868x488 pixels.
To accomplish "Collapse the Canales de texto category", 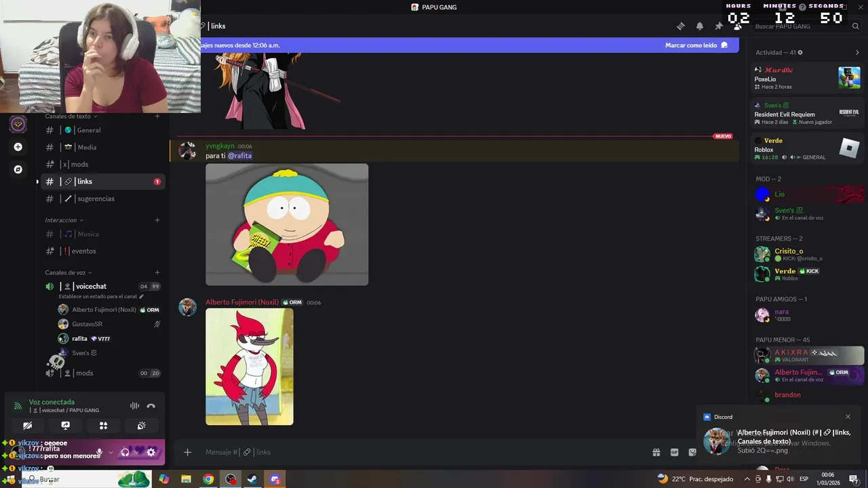I will pos(71,116).
